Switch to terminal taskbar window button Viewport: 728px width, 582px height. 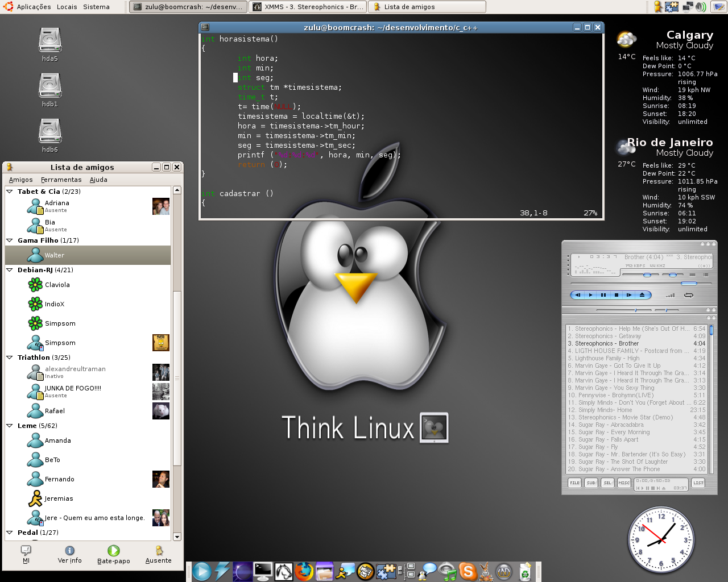click(188, 7)
